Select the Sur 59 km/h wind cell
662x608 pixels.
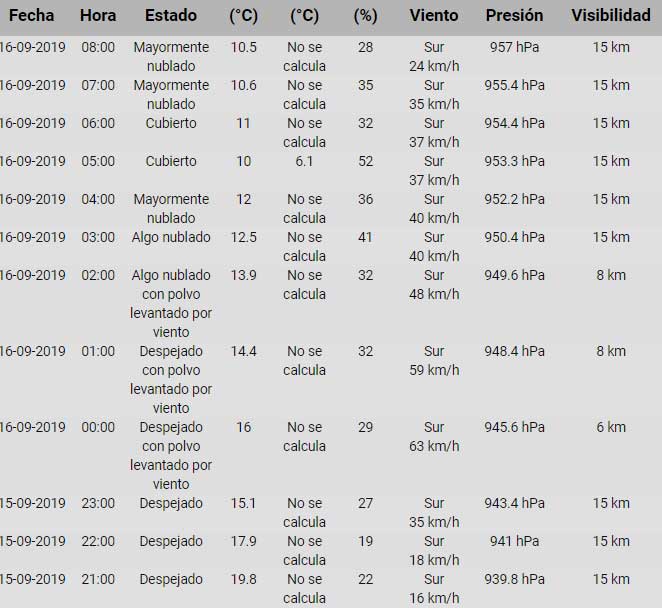coord(434,360)
